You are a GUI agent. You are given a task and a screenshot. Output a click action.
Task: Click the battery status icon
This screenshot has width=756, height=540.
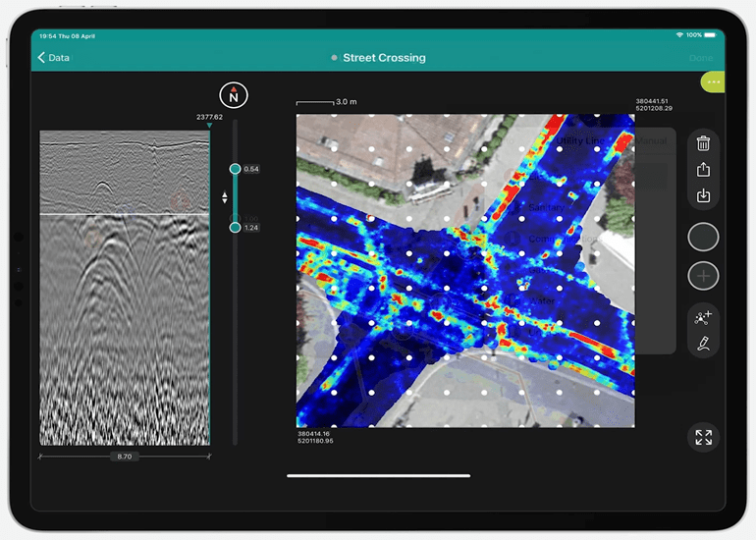point(710,35)
